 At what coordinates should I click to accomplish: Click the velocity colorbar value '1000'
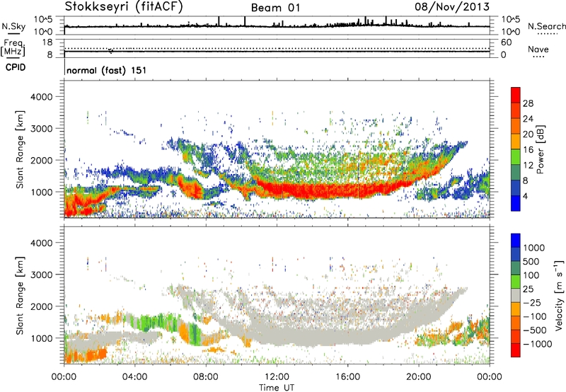pos(534,248)
